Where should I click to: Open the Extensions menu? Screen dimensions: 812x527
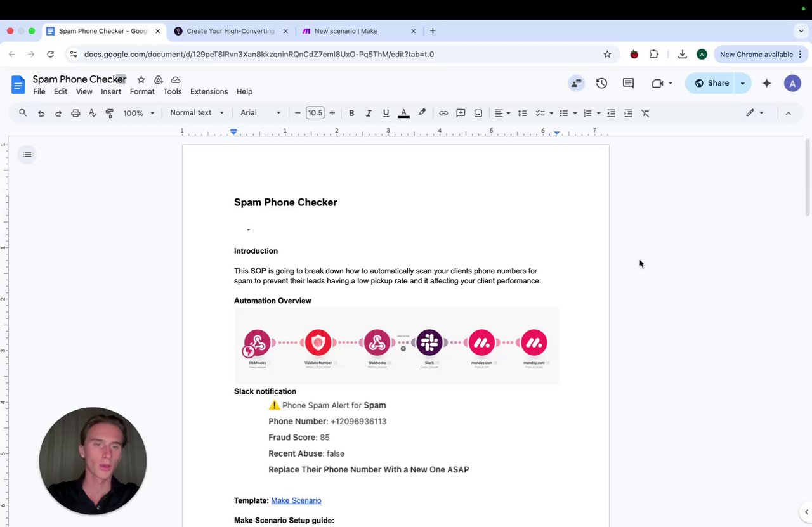click(x=209, y=92)
